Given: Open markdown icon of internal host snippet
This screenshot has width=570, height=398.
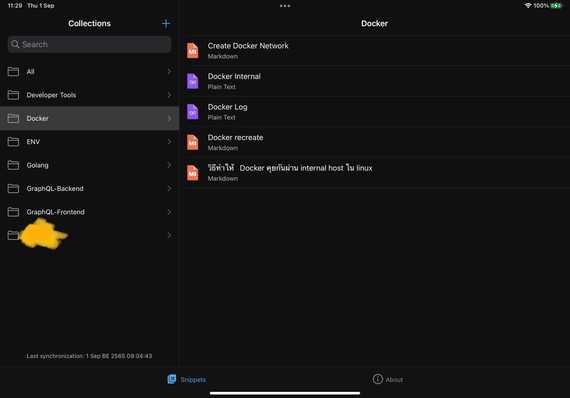Looking at the screenshot, I should click(193, 173).
